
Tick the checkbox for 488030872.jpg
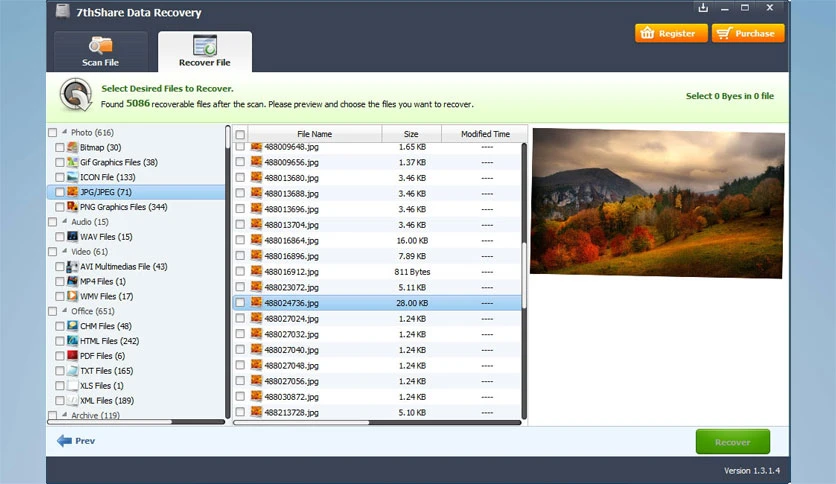click(240, 396)
